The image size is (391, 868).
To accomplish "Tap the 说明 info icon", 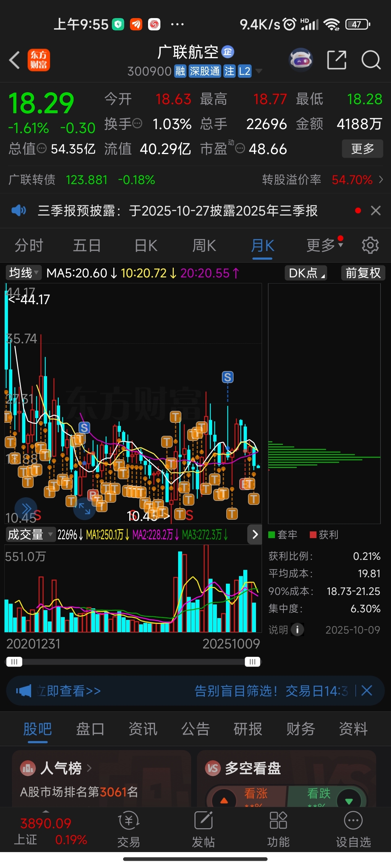I will point(297,630).
